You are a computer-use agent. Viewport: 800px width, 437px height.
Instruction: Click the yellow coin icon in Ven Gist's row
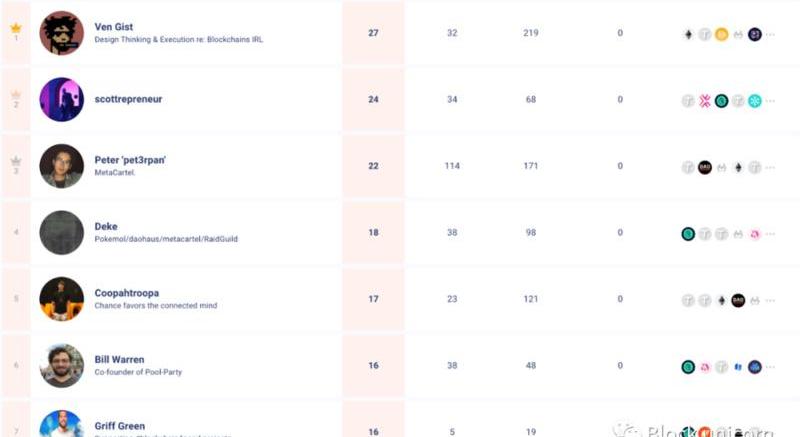pos(721,34)
